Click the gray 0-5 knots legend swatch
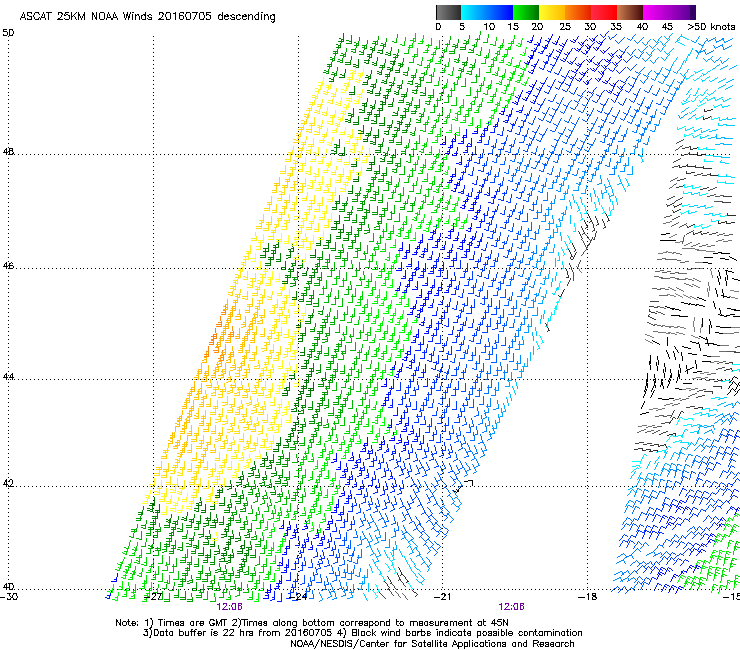 [x=448, y=12]
